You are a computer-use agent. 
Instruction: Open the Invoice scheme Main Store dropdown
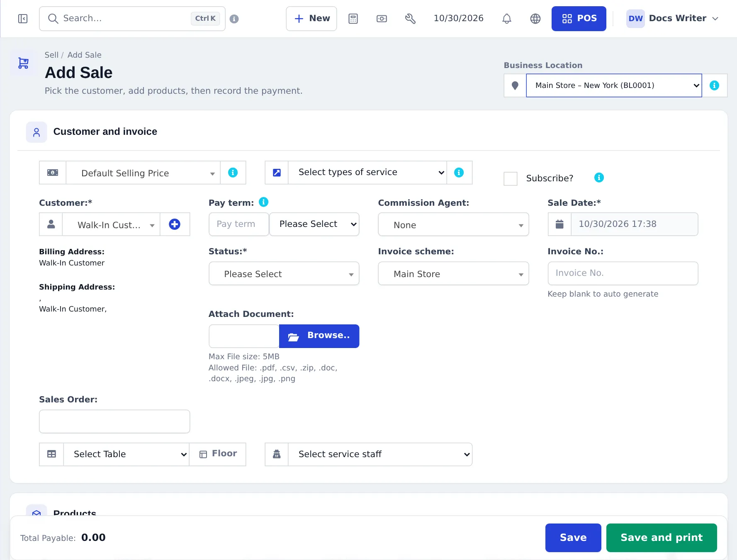(x=453, y=273)
